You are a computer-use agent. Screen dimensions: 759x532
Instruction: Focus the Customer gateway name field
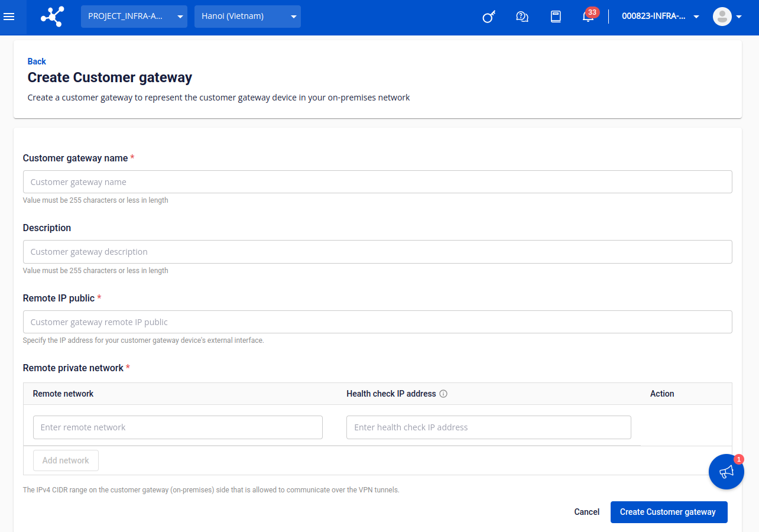(377, 182)
